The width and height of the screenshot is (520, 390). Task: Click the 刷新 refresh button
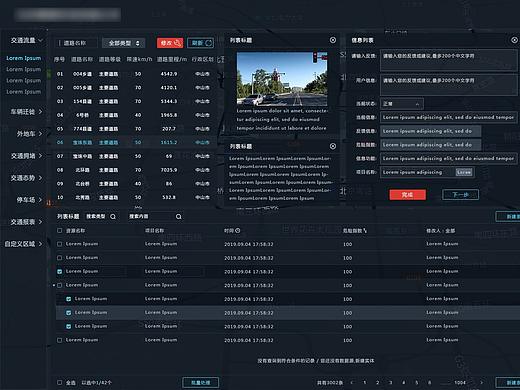(x=201, y=43)
